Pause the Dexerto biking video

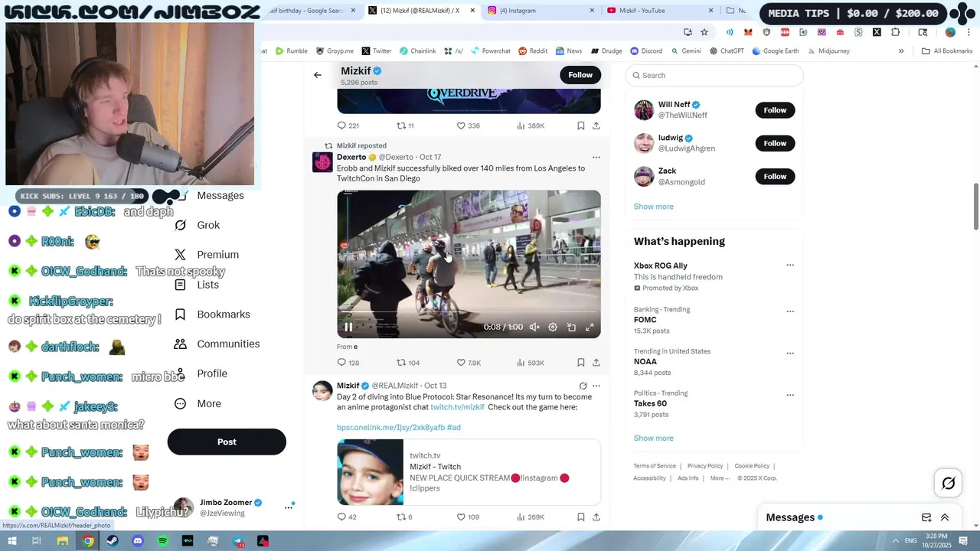pos(348,327)
